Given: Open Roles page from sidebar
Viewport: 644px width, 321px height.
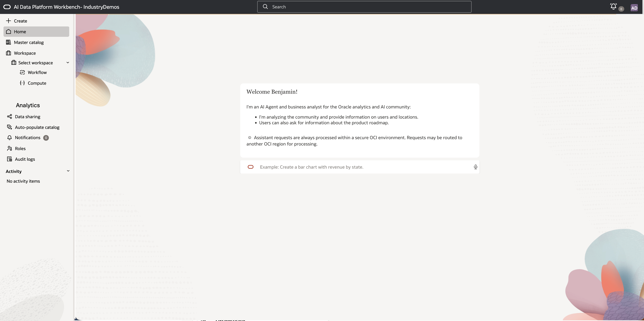Looking at the screenshot, I should pyautogui.click(x=20, y=148).
